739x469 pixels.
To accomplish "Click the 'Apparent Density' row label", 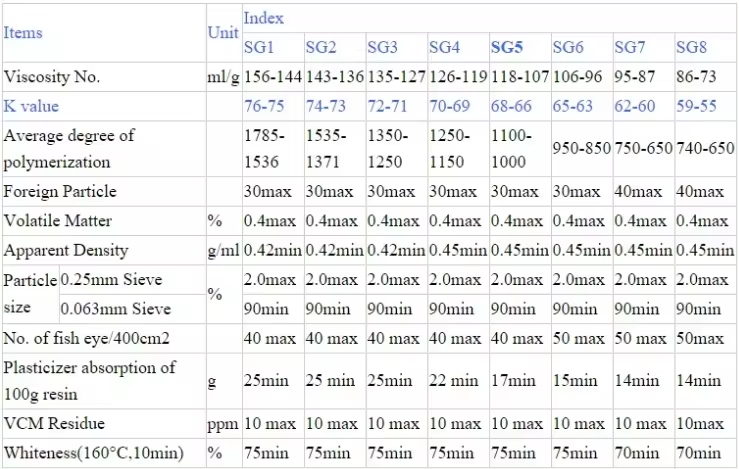I will pos(66,250).
